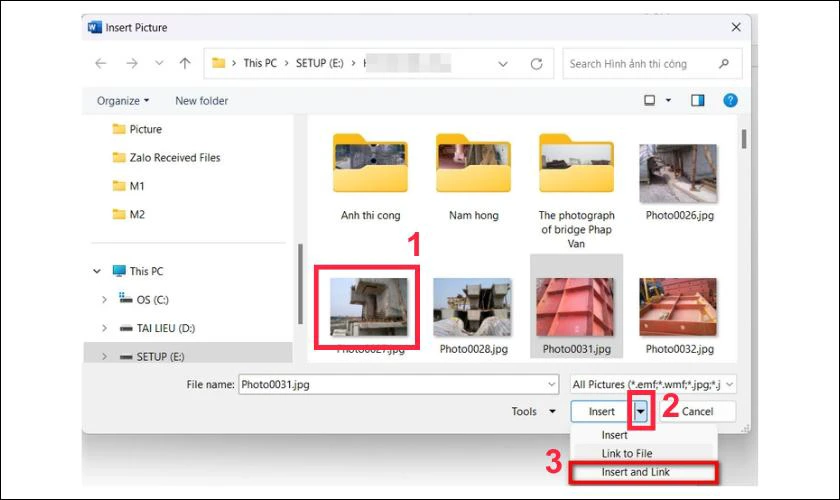The image size is (840, 500).
Task: Select Zalo Received Files in the sidebar
Action: (167, 158)
